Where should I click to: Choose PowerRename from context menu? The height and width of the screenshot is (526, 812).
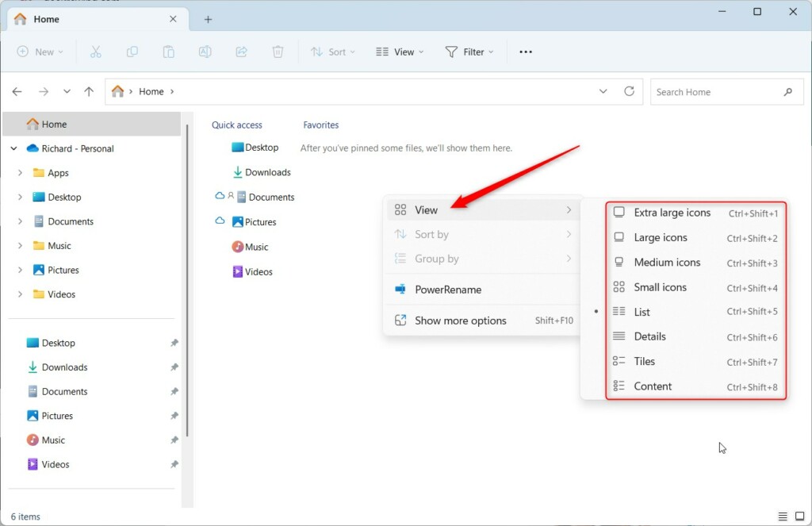tap(483, 290)
